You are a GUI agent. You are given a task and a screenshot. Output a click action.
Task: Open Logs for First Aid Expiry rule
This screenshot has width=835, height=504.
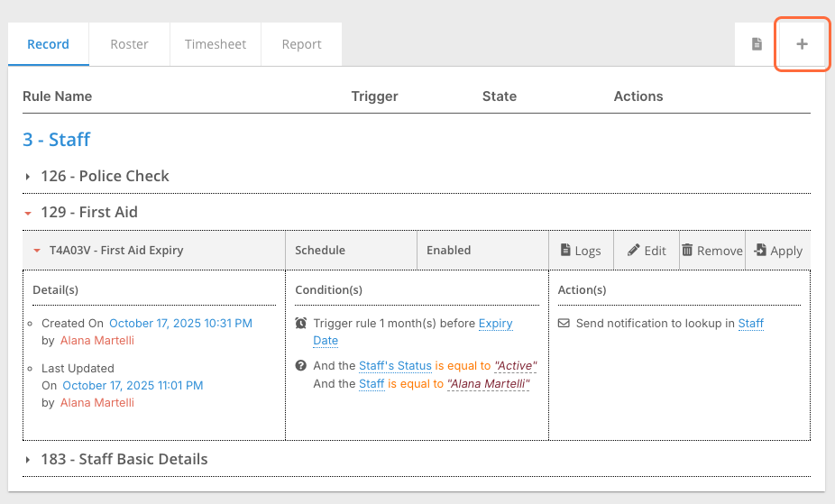point(581,251)
